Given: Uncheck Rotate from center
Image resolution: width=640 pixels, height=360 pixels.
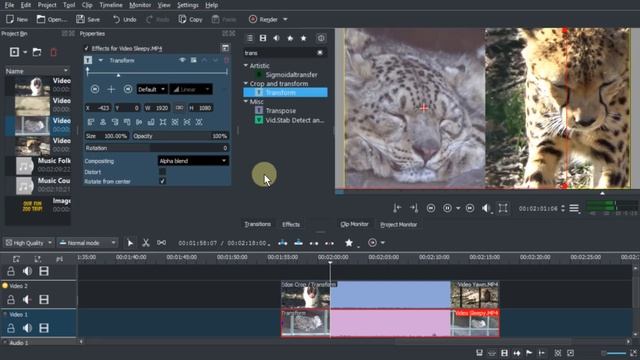Looking at the screenshot, I should click(x=162, y=181).
